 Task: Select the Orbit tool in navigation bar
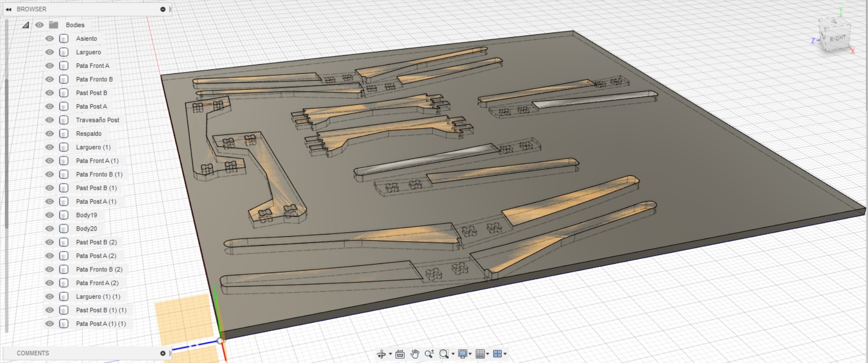point(382,354)
